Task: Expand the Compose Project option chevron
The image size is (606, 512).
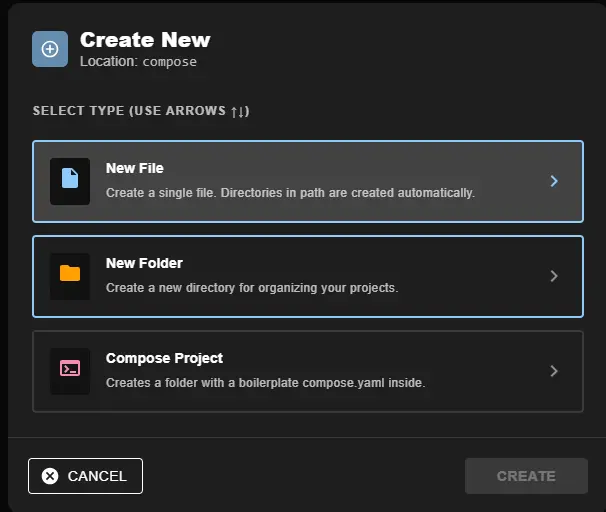Action: click(554, 371)
